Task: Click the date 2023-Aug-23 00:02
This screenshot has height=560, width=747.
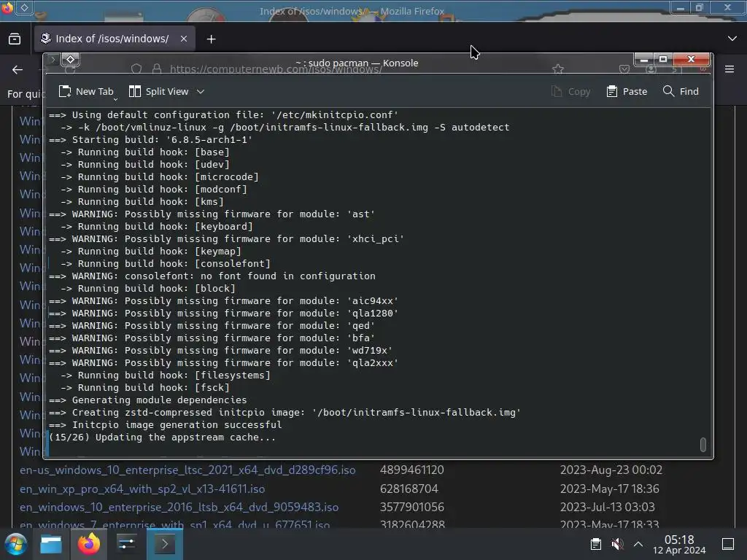Action: (611, 470)
